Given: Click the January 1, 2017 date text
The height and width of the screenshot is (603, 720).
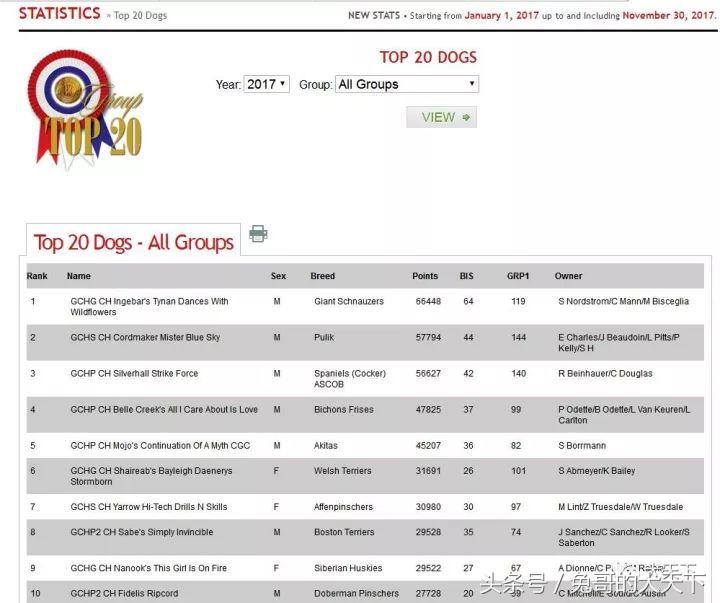Looking at the screenshot, I should pos(501,15).
